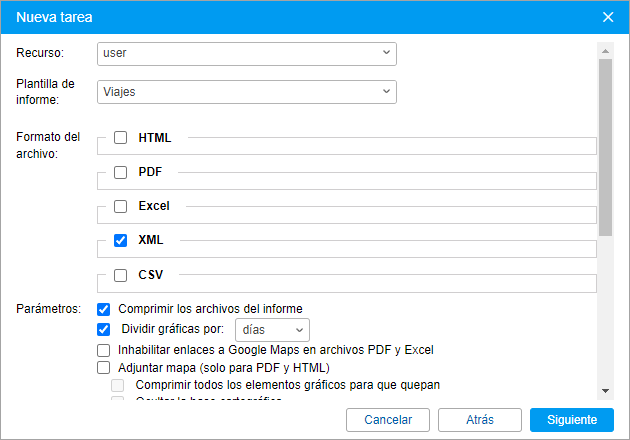Open the días dropdown for graph division
Viewport: 630px width, 440px height.
click(272, 330)
